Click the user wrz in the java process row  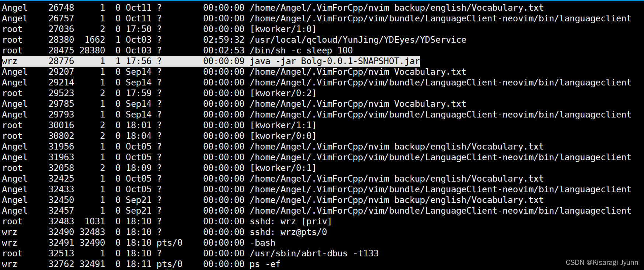(x=10, y=61)
